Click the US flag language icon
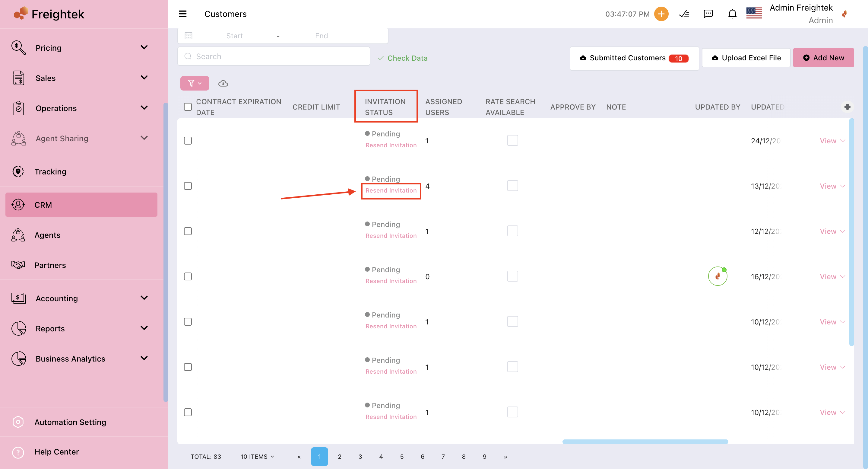 pos(754,14)
